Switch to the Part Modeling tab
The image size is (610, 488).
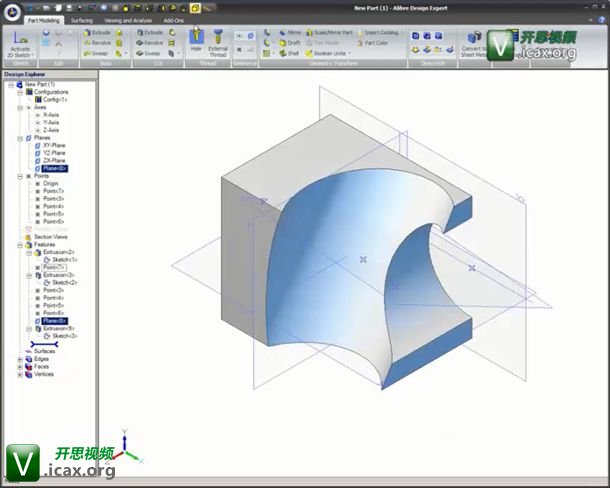44,20
